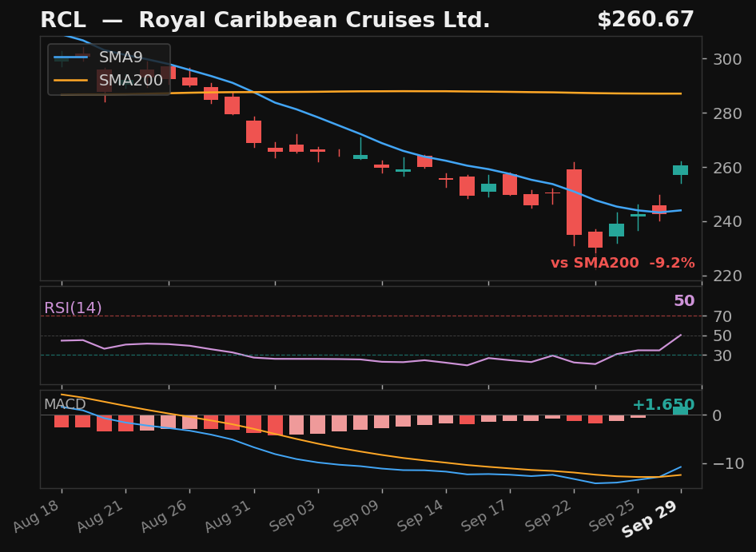Click the MACD −10 axis label

coord(728,463)
